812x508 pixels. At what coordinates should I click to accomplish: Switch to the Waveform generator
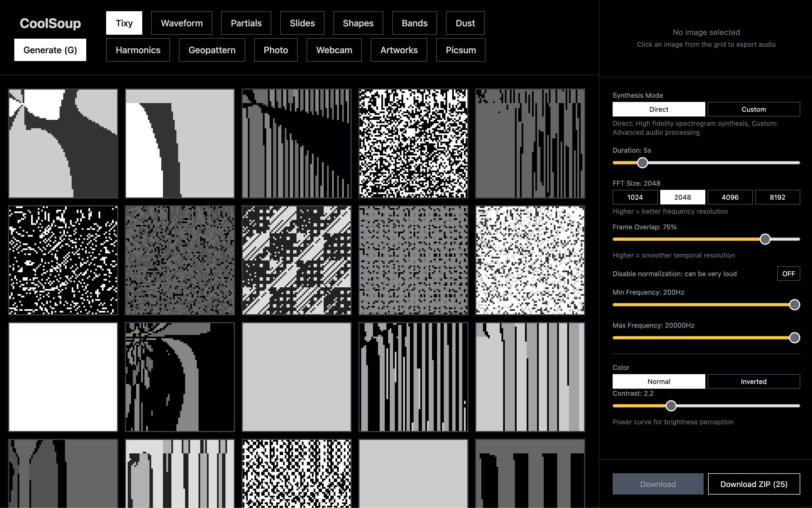[x=182, y=23]
